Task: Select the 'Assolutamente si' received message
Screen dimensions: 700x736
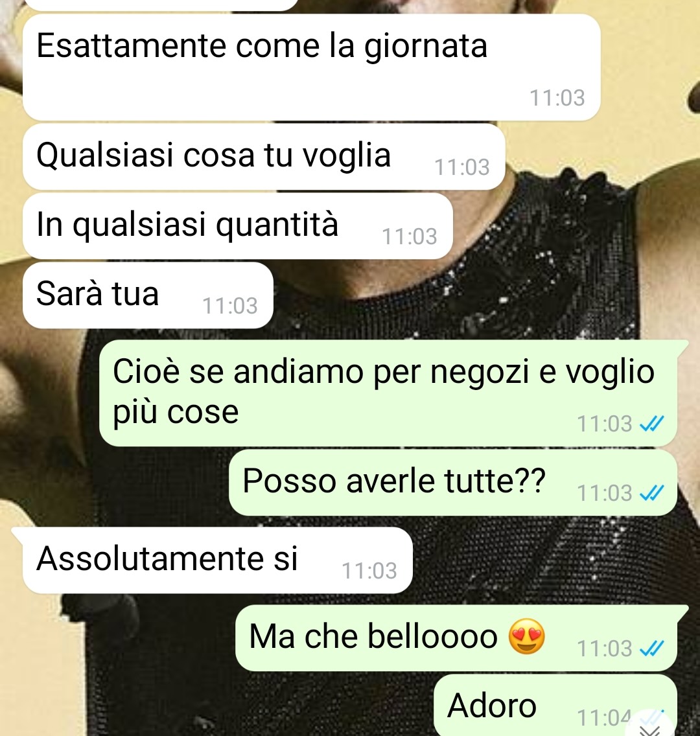Action: pyautogui.click(x=217, y=560)
